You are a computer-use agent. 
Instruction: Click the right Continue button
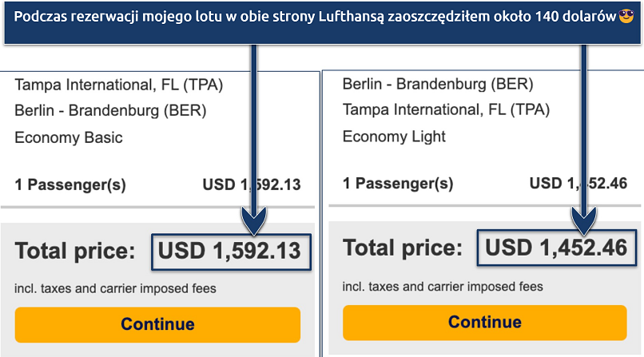(x=485, y=323)
